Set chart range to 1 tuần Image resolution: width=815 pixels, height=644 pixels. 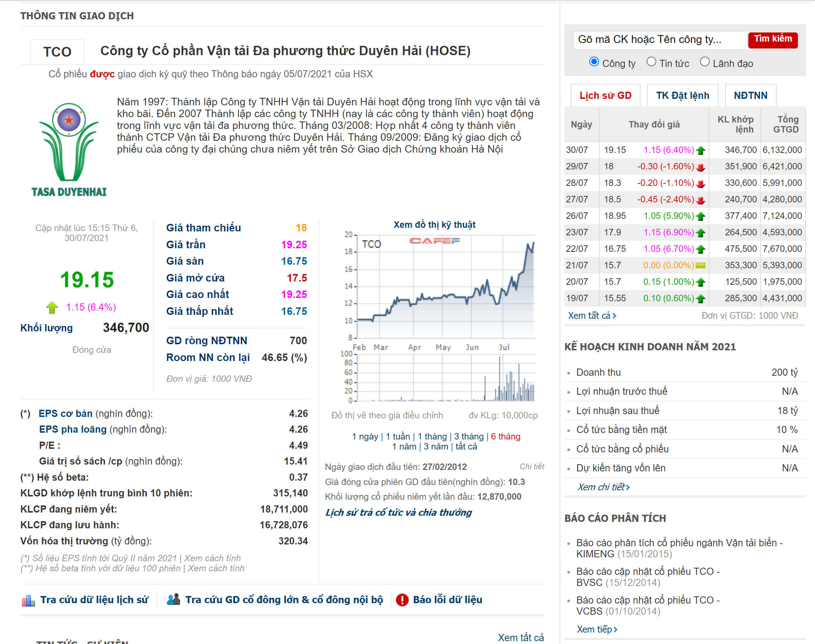[398, 437]
